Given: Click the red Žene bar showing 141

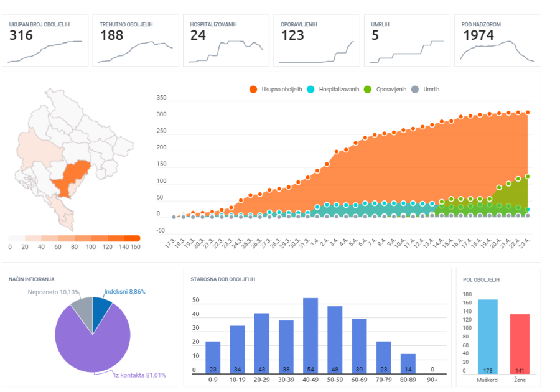Looking at the screenshot, I should (520, 344).
